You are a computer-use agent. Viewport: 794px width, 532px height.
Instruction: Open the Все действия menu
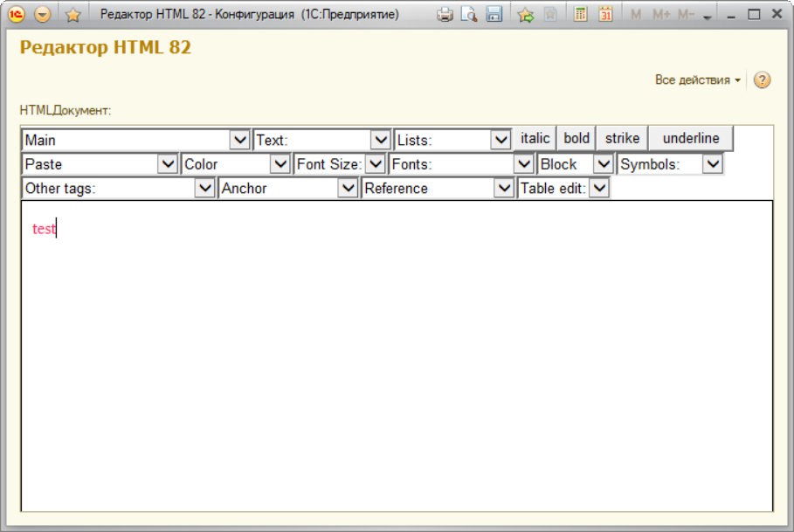point(697,80)
